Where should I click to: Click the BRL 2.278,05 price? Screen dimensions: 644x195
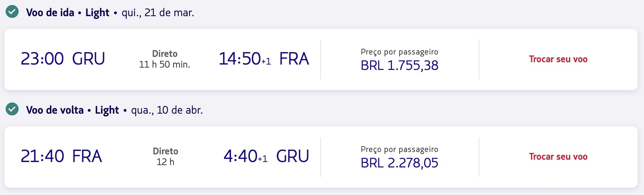click(399, 163)
